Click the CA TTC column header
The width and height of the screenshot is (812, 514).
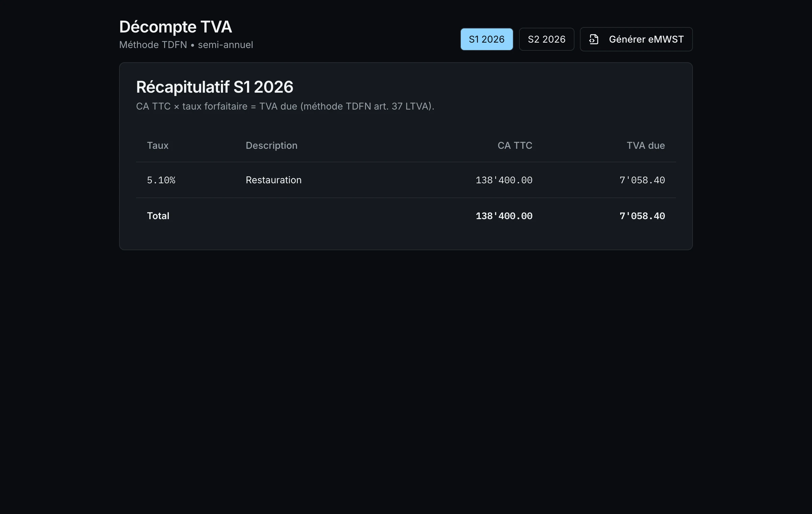515,145
